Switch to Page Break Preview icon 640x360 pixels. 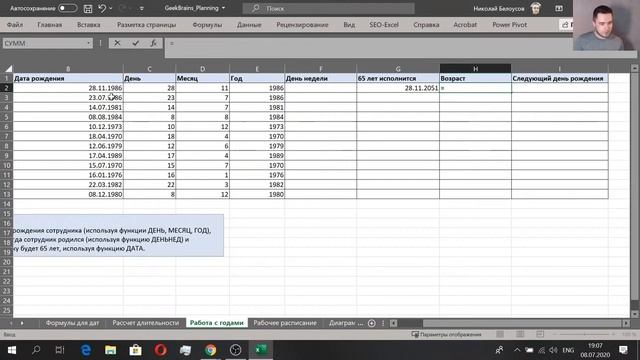(540, 335)
